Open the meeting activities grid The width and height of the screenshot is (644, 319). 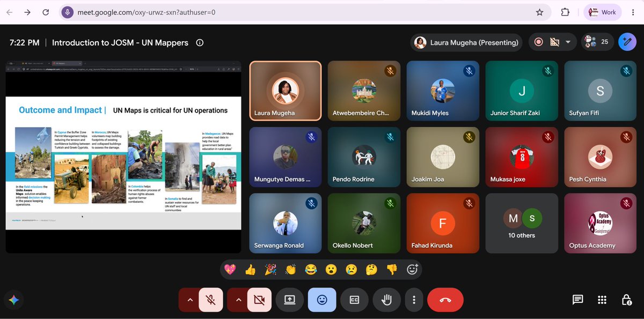click(x=602, y=300)
